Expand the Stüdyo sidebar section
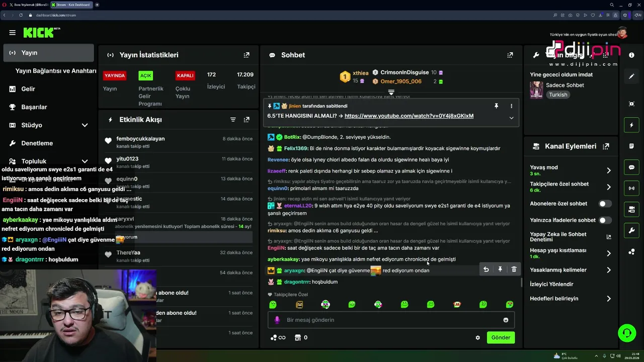The width and height of the screenshot is (644, 362). [x=85, y=125]
